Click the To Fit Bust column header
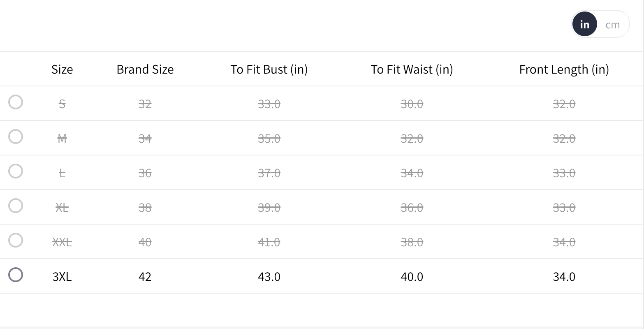 tap(269, 69)
